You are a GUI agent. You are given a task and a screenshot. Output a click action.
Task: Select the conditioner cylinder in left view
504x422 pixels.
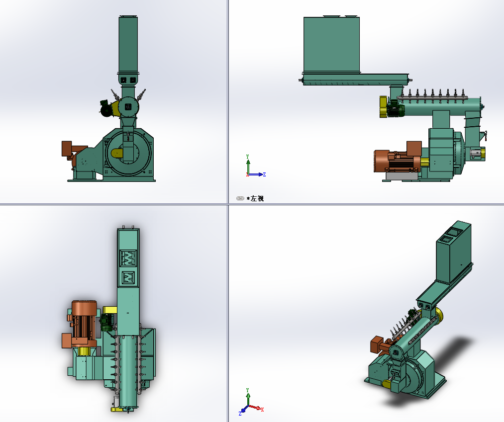(x=442, y=107)
